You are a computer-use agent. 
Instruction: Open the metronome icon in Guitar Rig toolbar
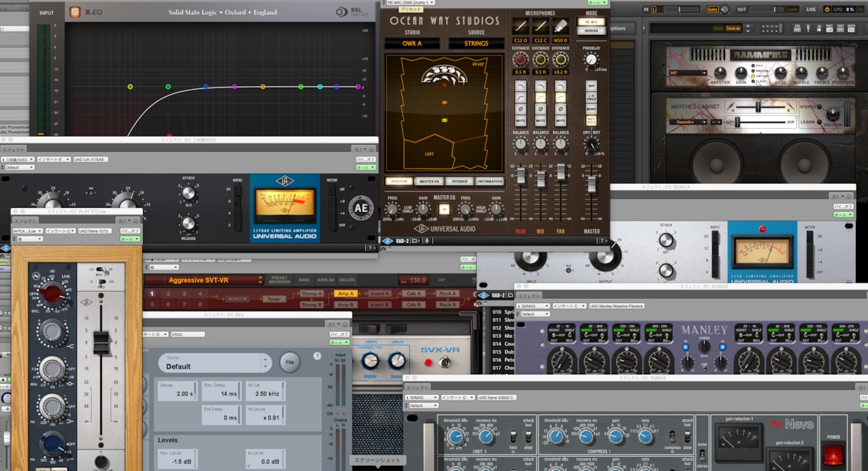[817, 28]
